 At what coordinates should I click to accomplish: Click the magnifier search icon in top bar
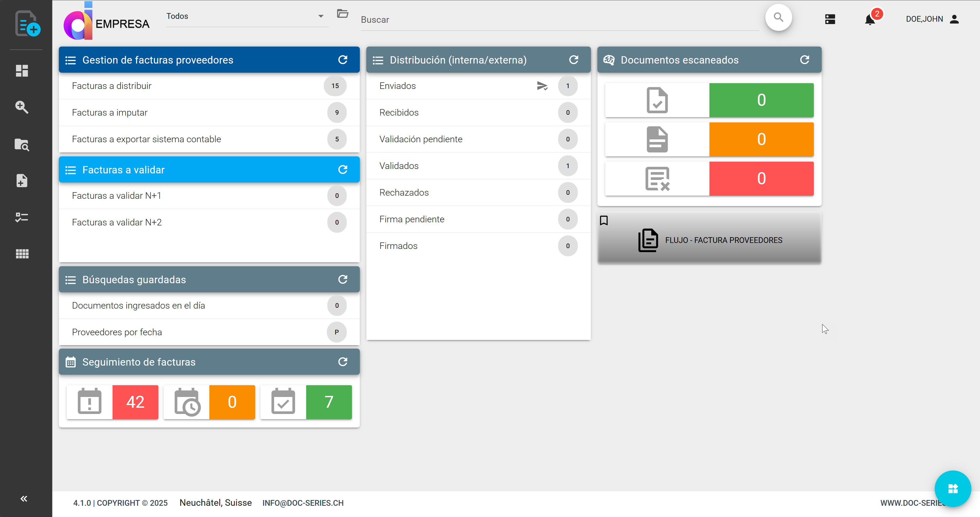778,18
